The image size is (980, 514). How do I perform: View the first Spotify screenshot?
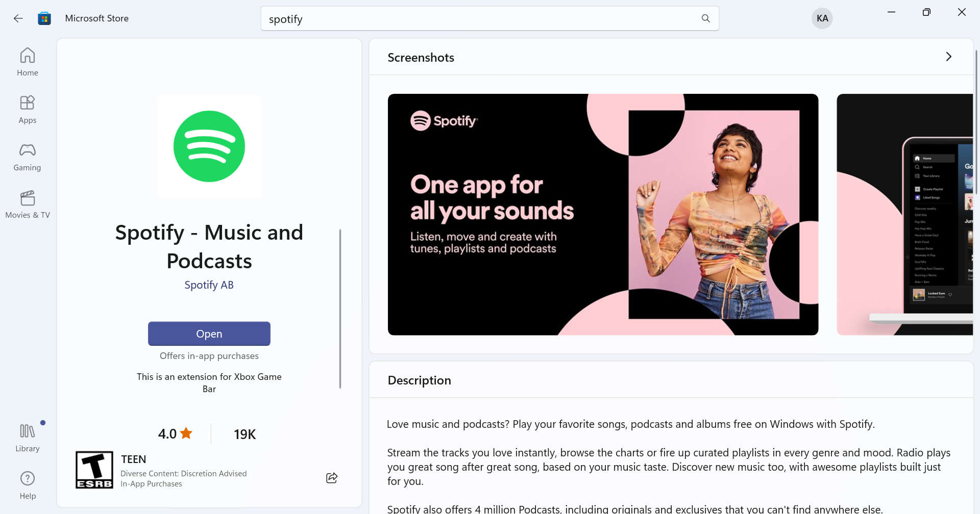pos(602,214)
